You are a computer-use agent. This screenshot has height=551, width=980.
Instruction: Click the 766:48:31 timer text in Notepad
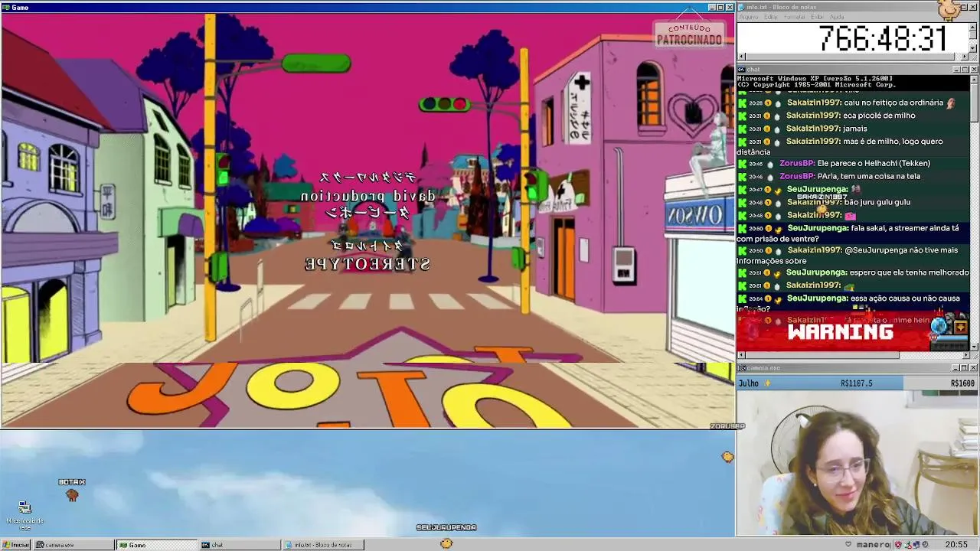click(x=883, y=38)
